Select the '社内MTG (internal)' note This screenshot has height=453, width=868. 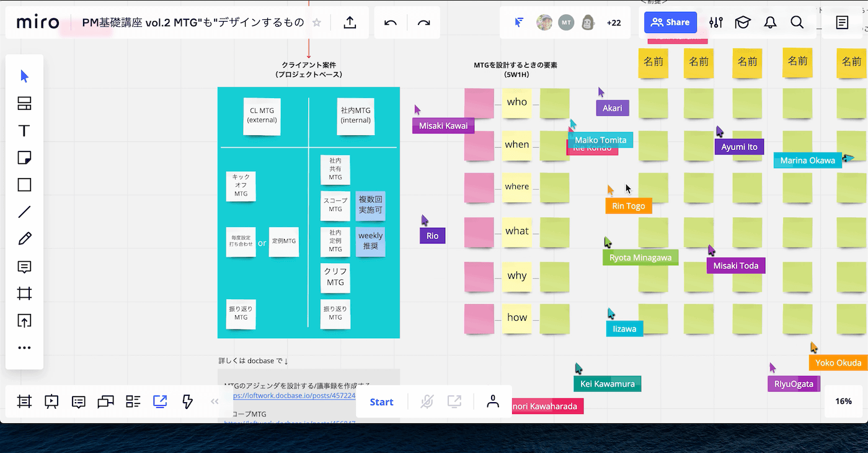click(x=356, y=116)
